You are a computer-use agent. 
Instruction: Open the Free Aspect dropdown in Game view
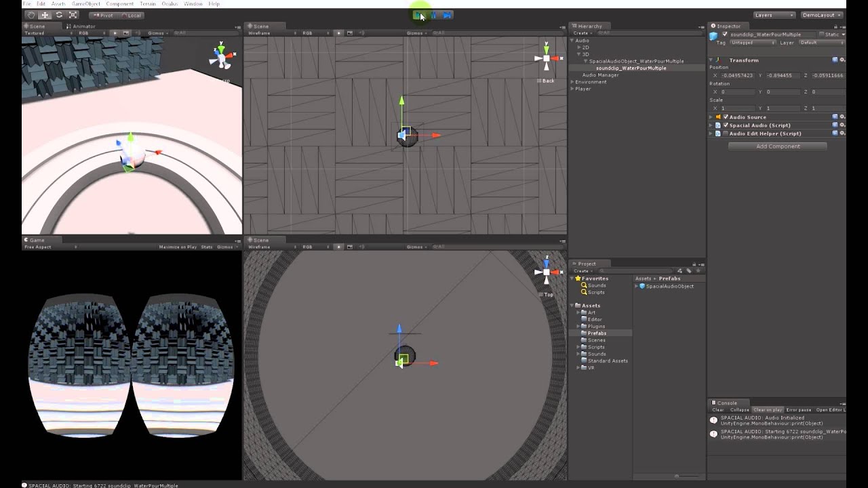coord(50,247)
